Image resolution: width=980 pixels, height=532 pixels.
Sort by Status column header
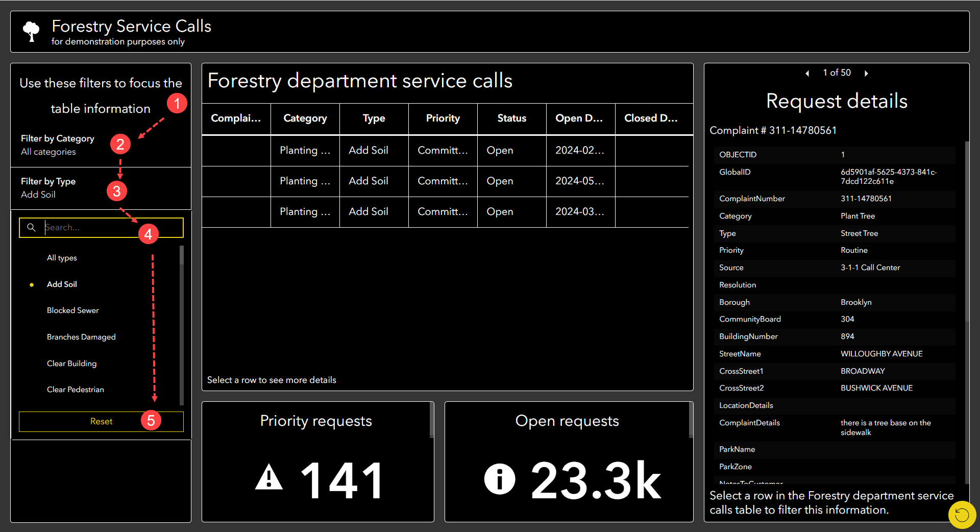coord(512,118)
